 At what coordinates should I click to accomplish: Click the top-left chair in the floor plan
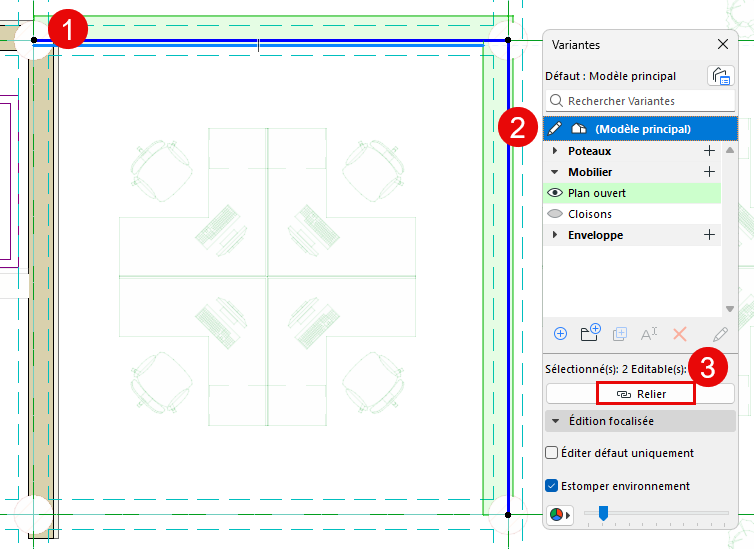point(161,170)
